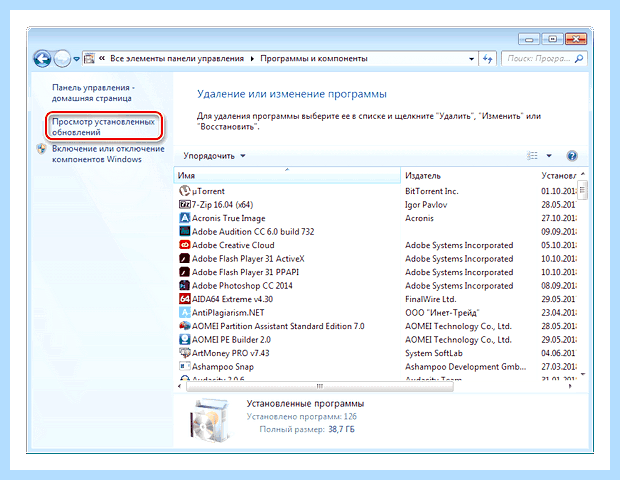
Task: Click publisher 'Igor Pavlov'
Action: [x=426, y=204]
